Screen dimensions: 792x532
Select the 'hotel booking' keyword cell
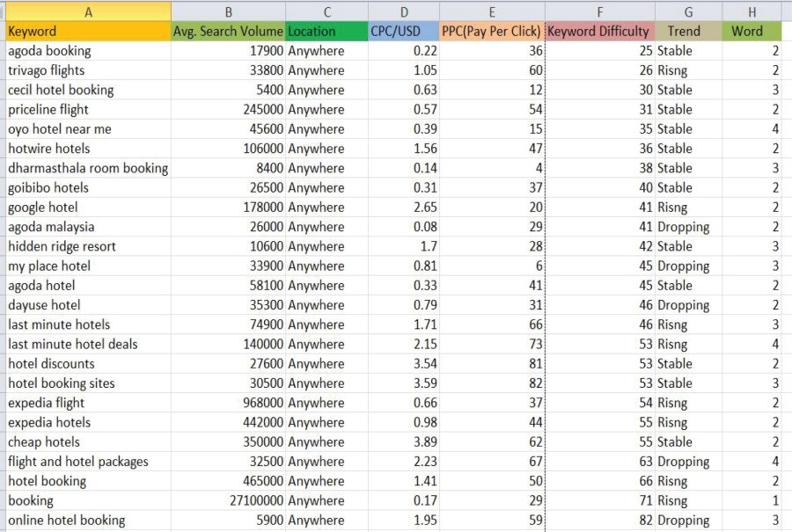[x=88, y=481]
